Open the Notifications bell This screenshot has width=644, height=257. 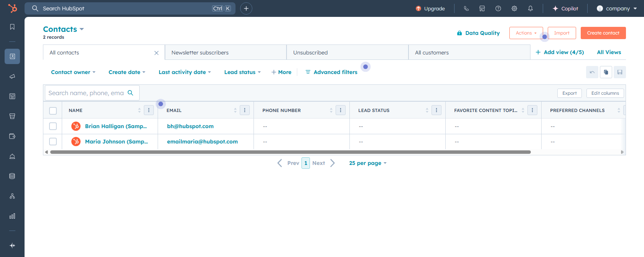(x=530, y=8)
